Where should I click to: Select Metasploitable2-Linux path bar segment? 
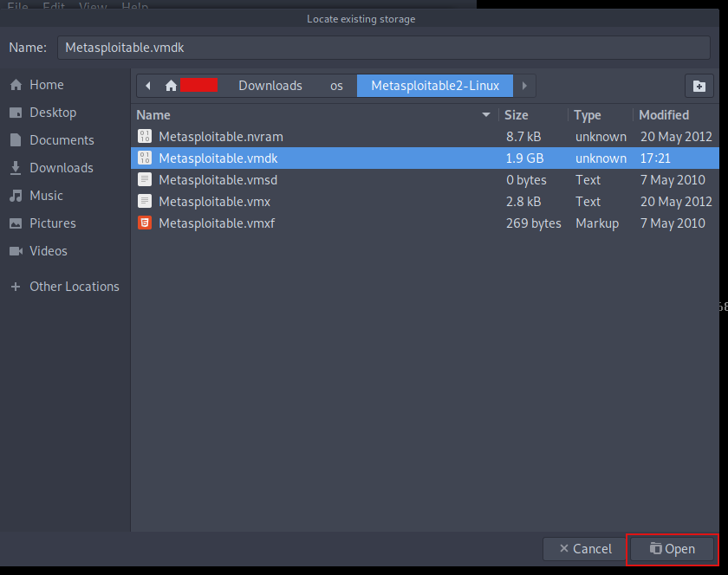pos(435,86)
